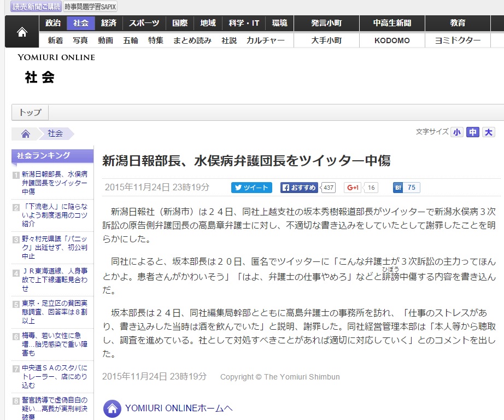Select the 社会 tab in the top navigation
Image resolution: width=504 pixels, height=420 pixels.
click(81, 23)
